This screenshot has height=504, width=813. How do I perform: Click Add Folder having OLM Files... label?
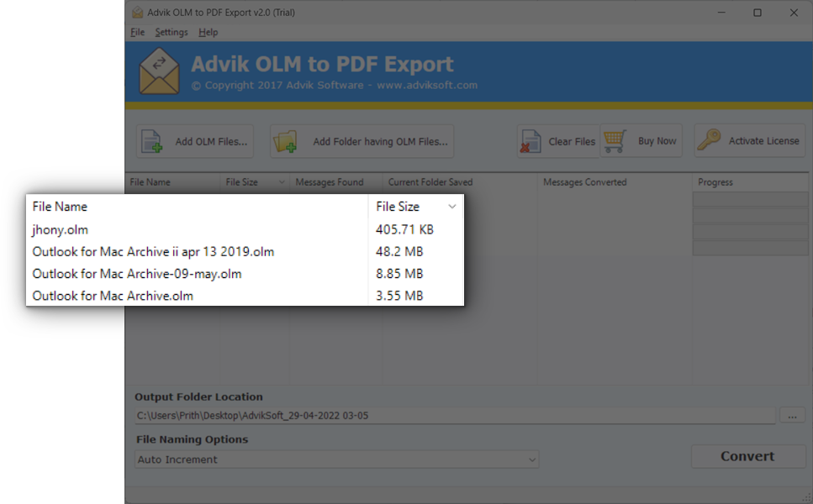(380, 141)
